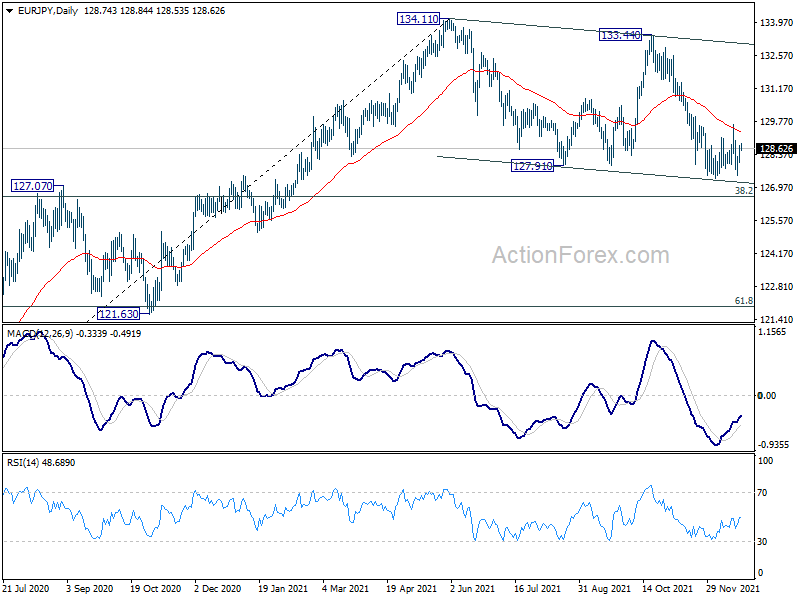The width and height of the screenshot is (800, 600).
Task: Click the 125.570 price axis value
Action: [x=777, y=220]
